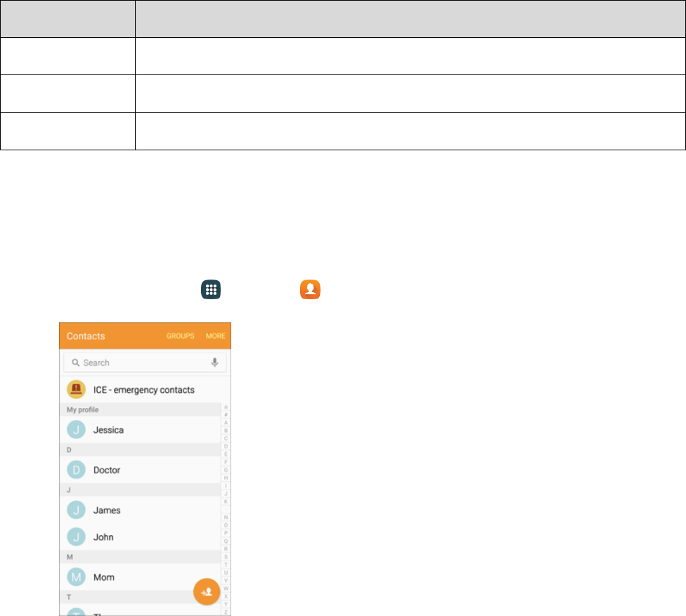The height and width of the screenshot is (616, 686).
Task: Open the Mom contact
Action: pos(140,577)
